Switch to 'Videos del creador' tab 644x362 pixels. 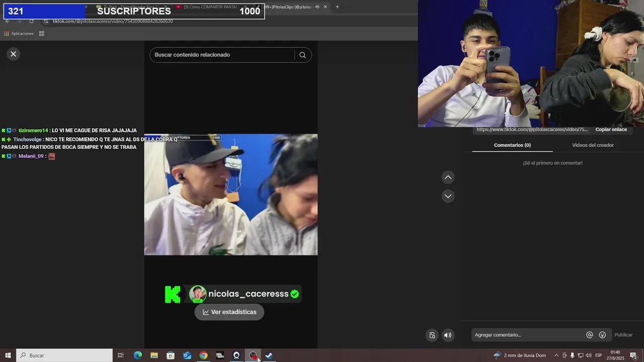(593, 145)
